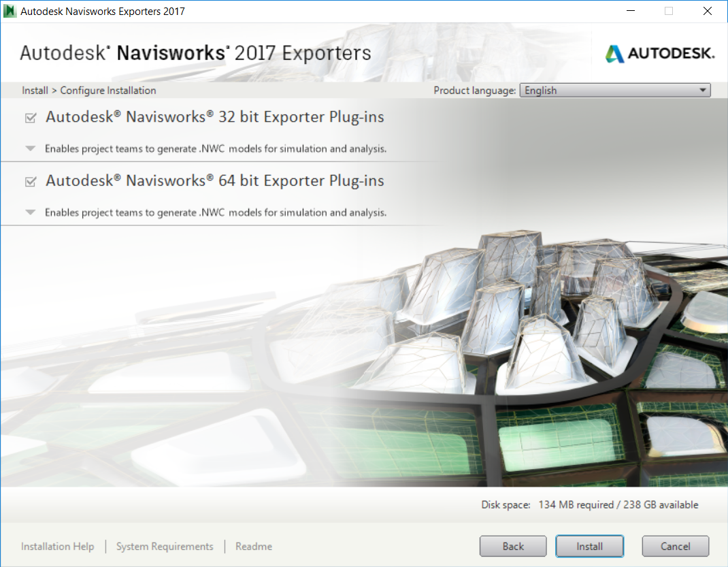Click the Disk space requirement text
Image resolution: width=728 pixels, height=567 pixels.
(x=589, y=505)
